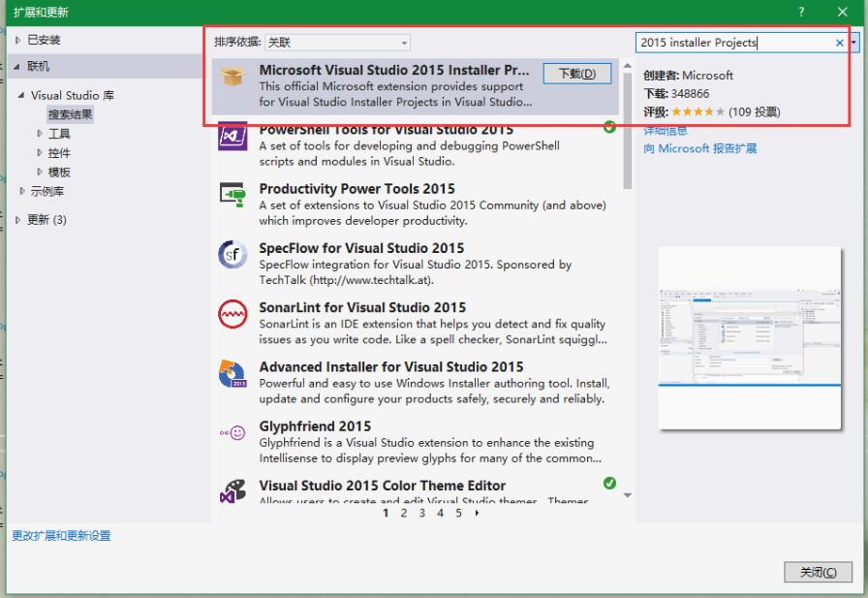Click the results list scroll-down arrow
This screenshot has height=598, width=868.
627,495
